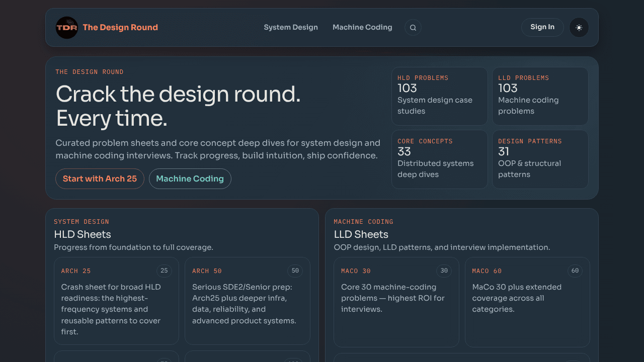Click the HLD Sheets heading
644x362 pixels.
[x=83, y=234]
